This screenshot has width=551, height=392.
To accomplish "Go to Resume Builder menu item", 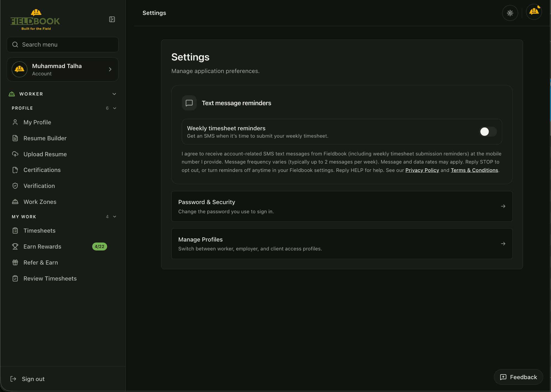I will pos(63,138).
